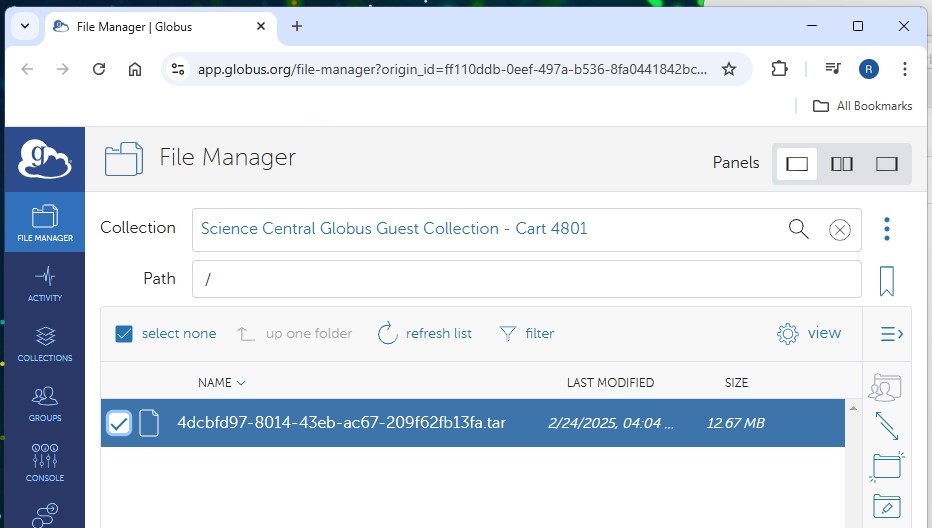
Task: Sort by SIZE column header
Action: point(736,383)
